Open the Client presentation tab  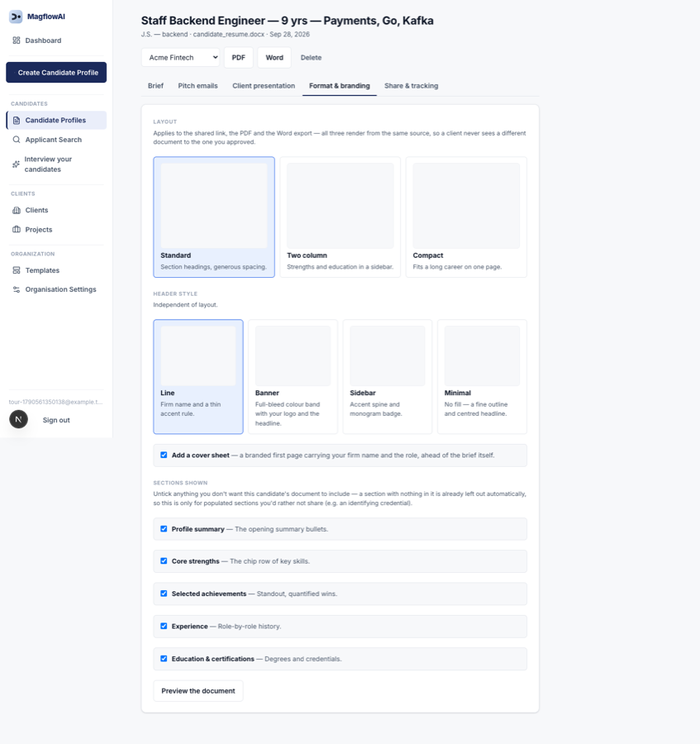point(264,86)
